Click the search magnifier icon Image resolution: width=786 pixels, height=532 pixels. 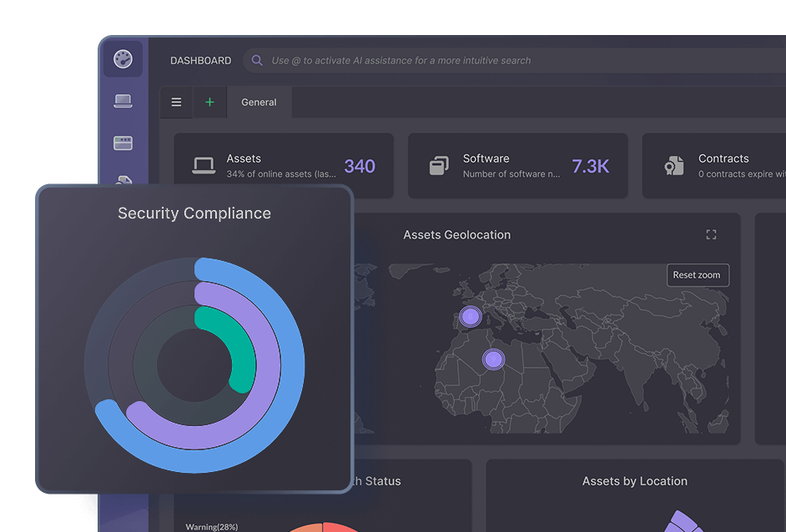[x=257, y=61]
